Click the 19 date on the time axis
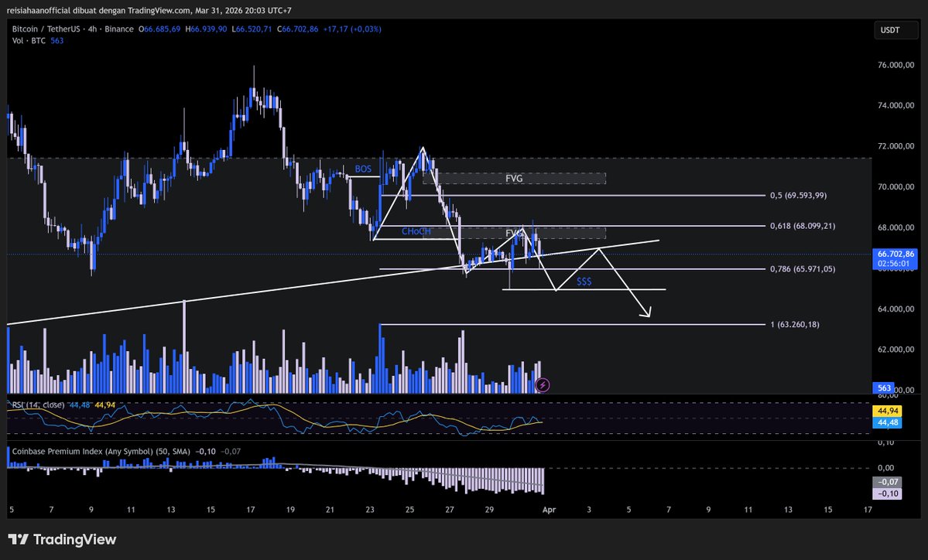The image size is (928, 560). 290,509
